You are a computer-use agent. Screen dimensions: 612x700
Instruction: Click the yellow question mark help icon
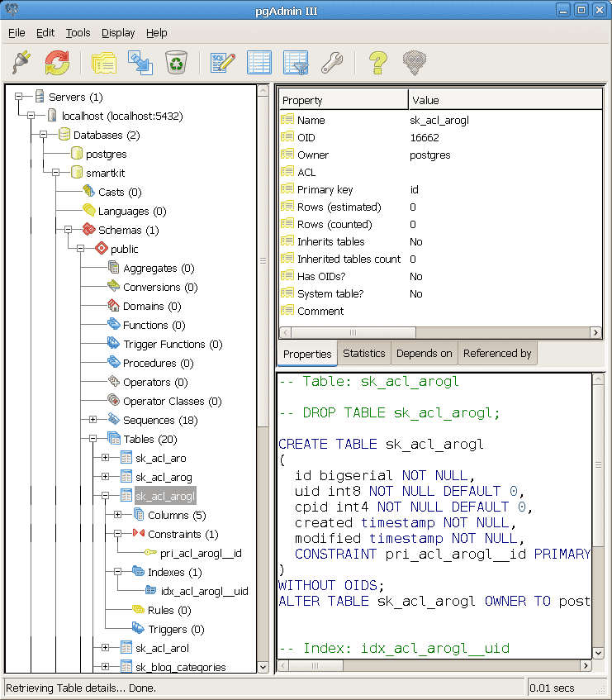click(x=377, y=62)
